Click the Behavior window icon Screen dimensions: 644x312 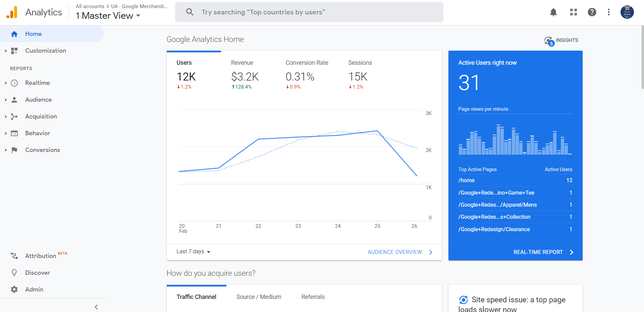pos(14,133)
